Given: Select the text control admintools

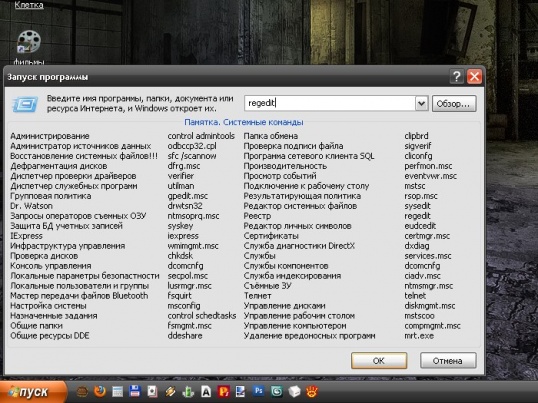Looking at the screenshot, I should point(201,136).
